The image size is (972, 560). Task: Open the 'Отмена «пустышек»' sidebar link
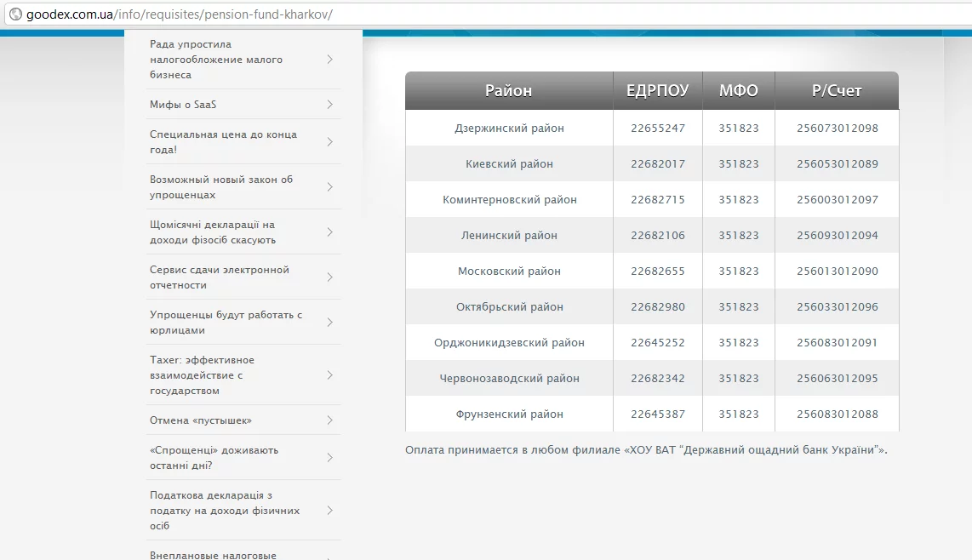(201, 420)
